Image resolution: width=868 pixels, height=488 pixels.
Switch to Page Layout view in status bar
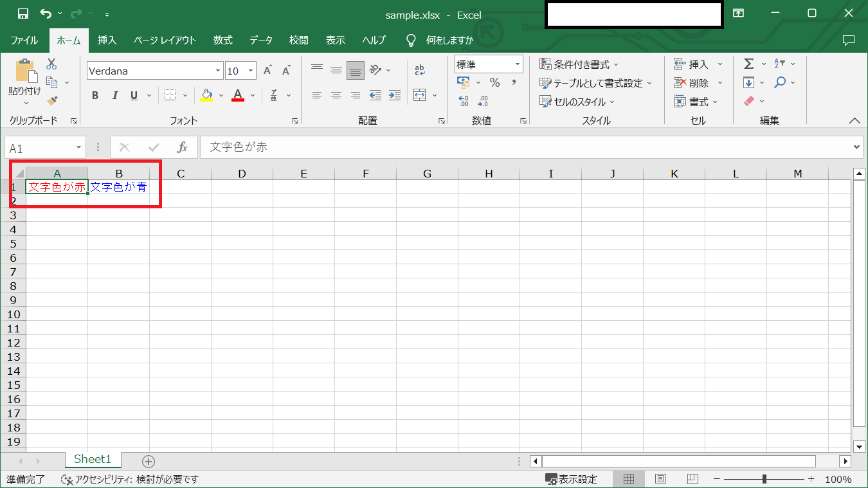click(660, 479)
